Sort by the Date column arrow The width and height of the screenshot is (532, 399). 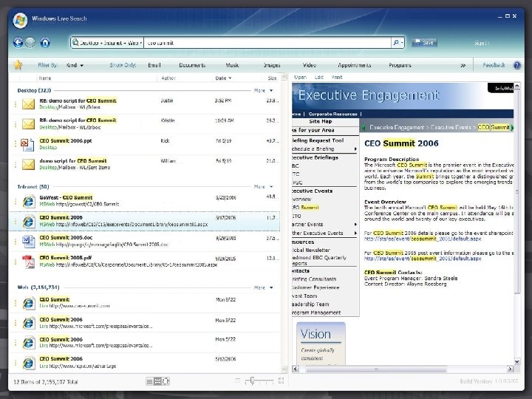pyautogui.click(x=230, y=78)
